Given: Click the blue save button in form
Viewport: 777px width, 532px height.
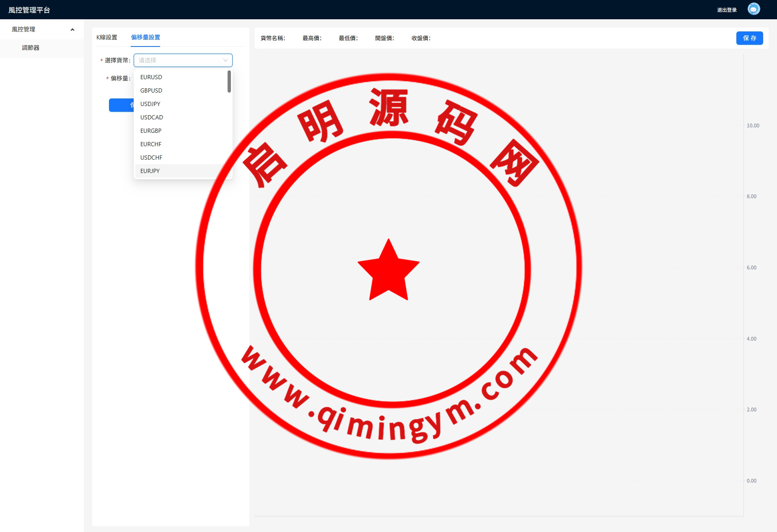Looking at the screenshot, I should click(121, 105).
